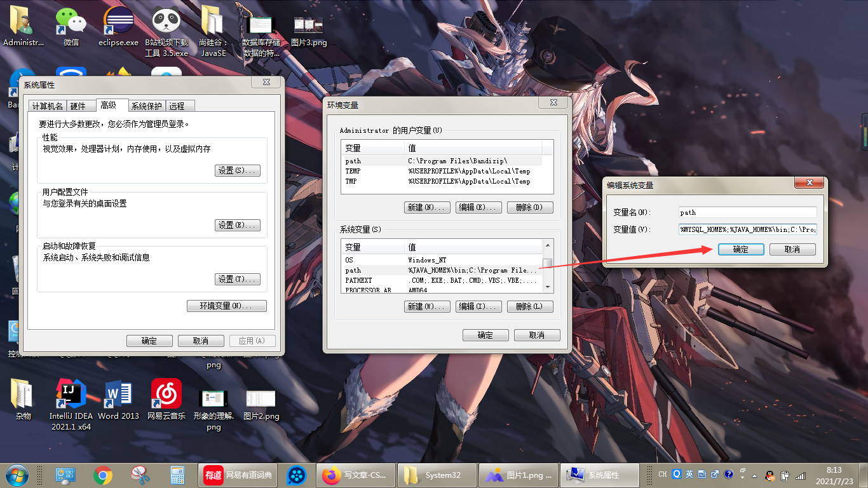Open the network signal tray icon
868x488 pixels.
(x=801, y=475)
